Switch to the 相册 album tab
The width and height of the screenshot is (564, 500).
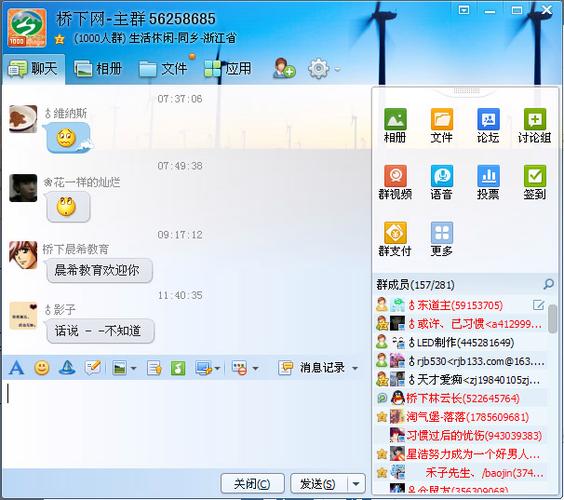pyautogui.click(x=98, y=69)
